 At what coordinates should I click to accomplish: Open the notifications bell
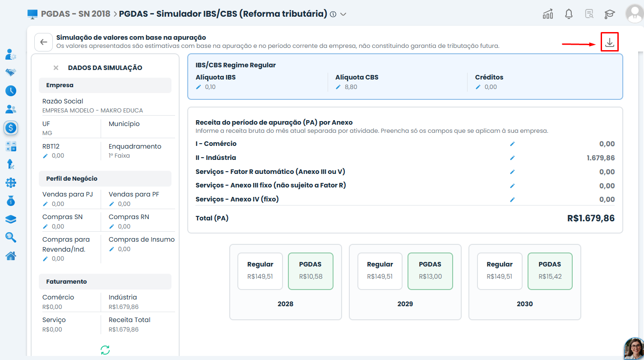pyautogui.click(x=569, y=14)
